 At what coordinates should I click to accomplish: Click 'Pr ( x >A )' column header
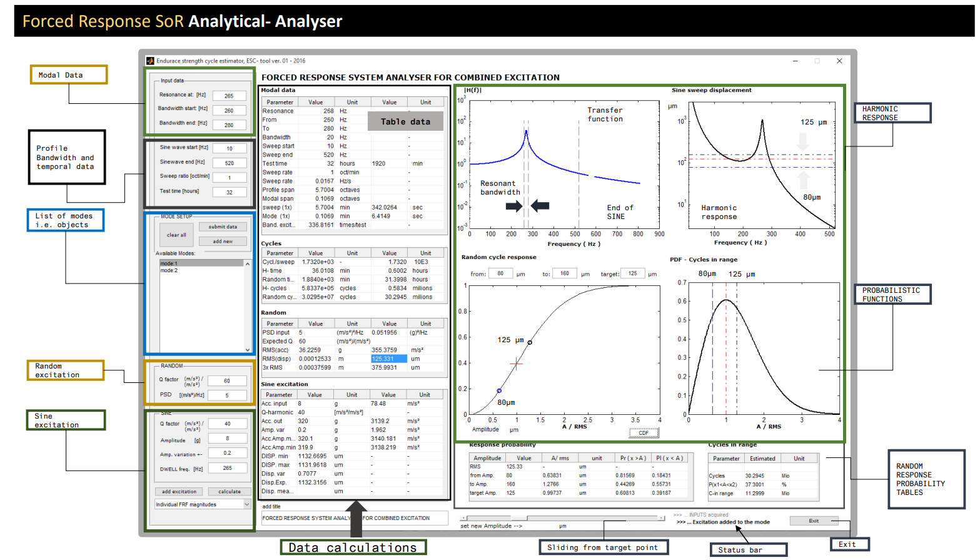[633, 458]
